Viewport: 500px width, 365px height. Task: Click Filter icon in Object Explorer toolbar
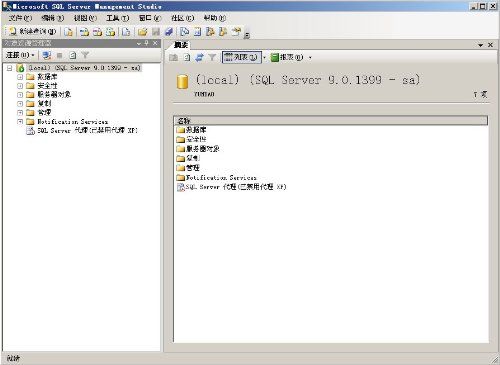85,55
